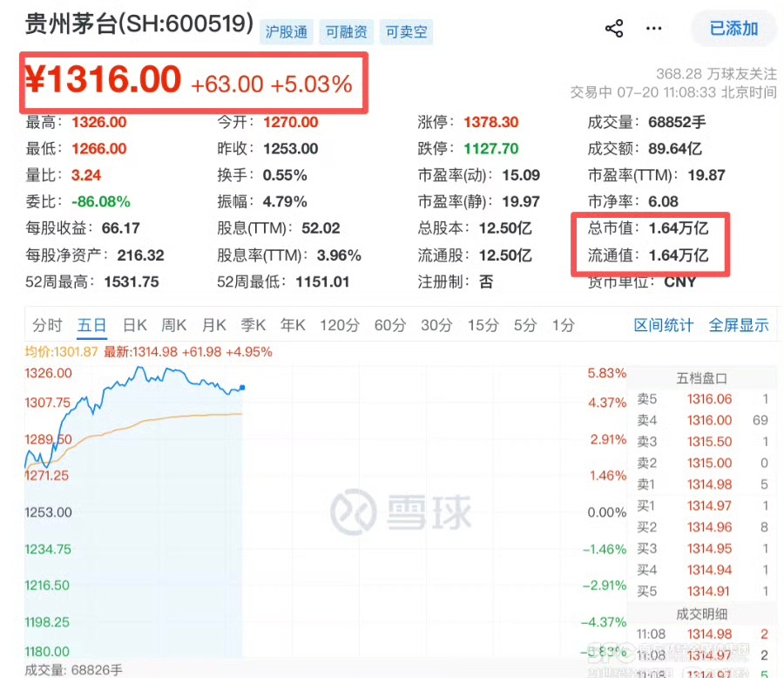Click the 每股净资产 value 216.32
Screen dimensions: 784x678
pos(140,255)
